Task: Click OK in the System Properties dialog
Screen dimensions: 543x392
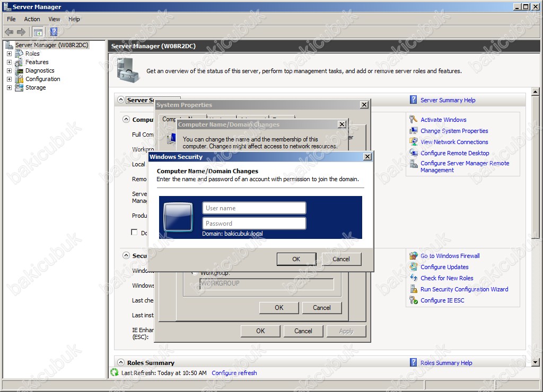Action: [260, 331]
